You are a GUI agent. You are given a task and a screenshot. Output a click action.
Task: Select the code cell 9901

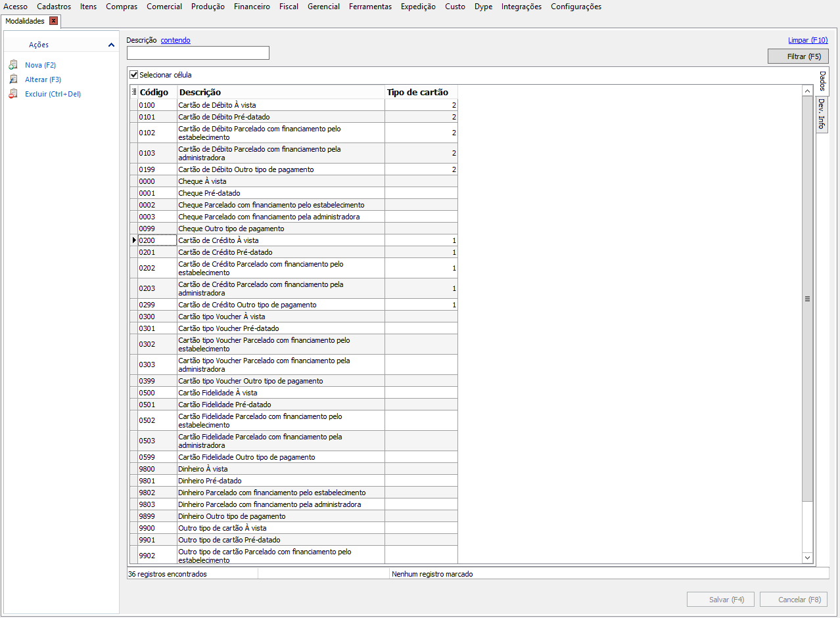(x=157, y=540)
